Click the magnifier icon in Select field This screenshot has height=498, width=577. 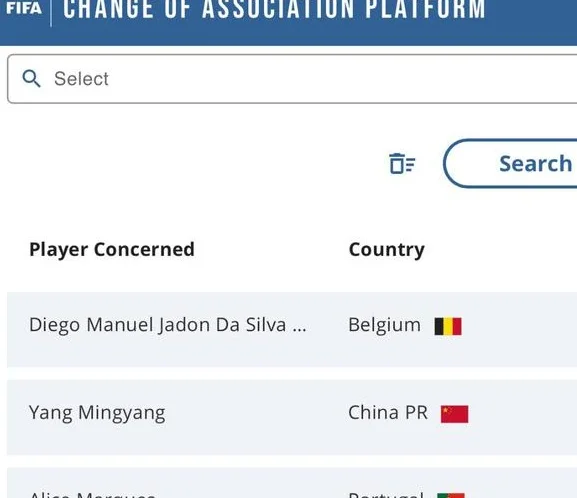click(x=31, y=79)
